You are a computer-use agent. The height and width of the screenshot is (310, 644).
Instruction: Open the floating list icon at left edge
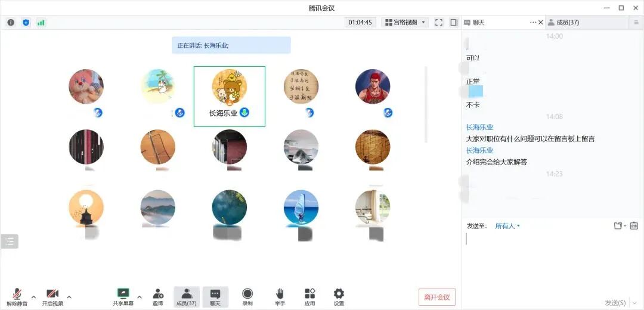pos(10,241)
